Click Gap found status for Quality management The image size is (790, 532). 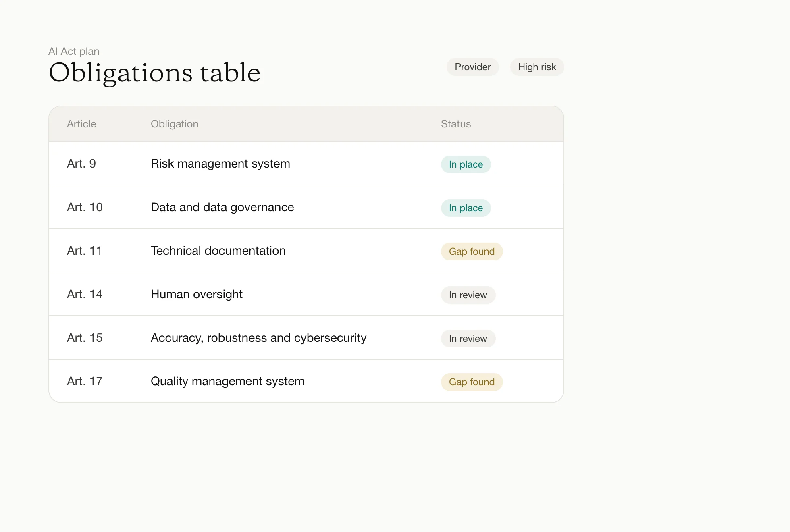click(472, 382)
